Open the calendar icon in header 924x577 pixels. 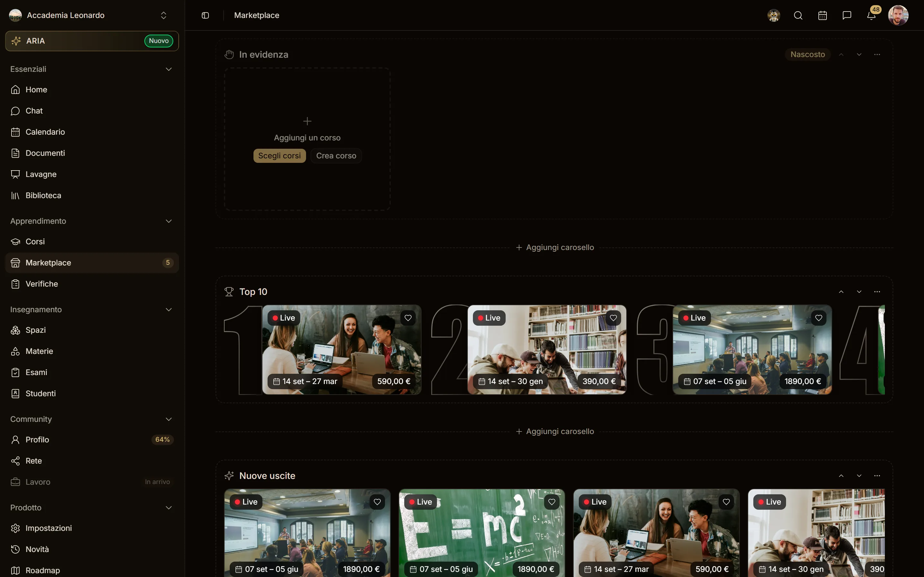822,15
